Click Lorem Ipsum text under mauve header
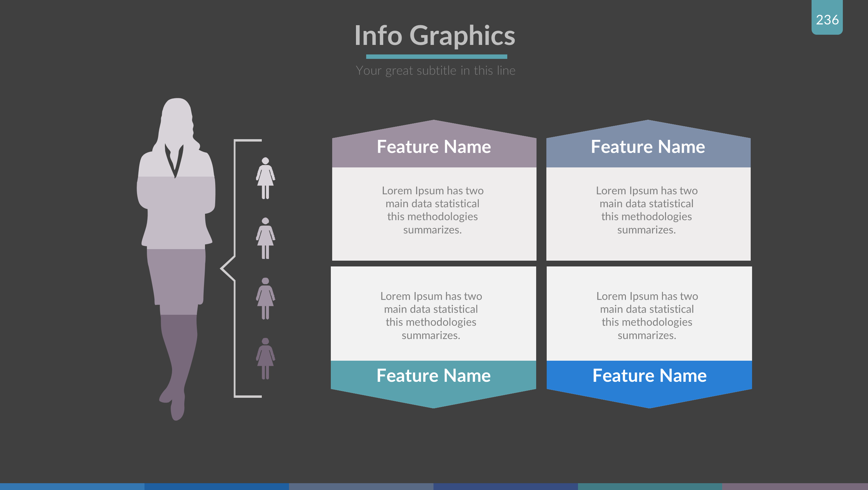Viewport: 868px width, 490px height. pyautogui.click(x=432, y=210)
